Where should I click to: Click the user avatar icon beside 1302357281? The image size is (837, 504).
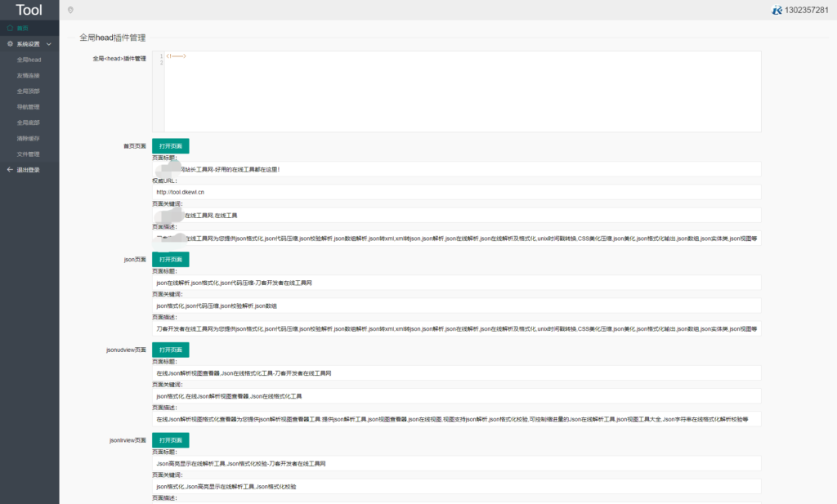[x=777, y=10]
